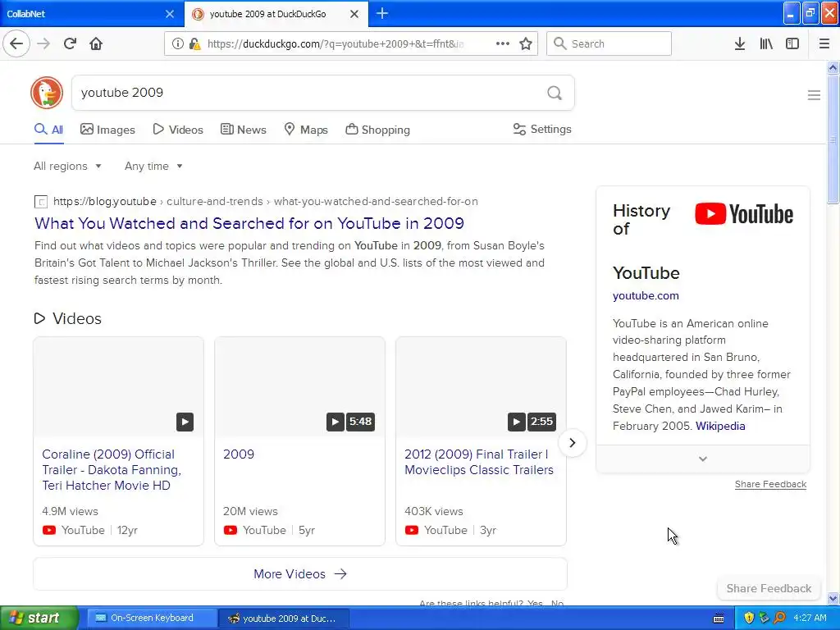Screen dimensions: 840x630
Task: Select the All results tab
Action: 48,130
